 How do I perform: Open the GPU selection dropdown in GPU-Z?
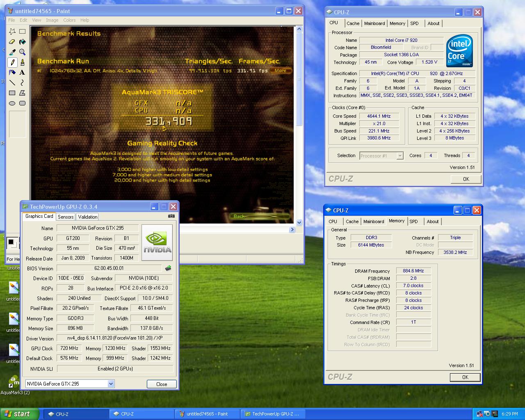click(111, 384)
